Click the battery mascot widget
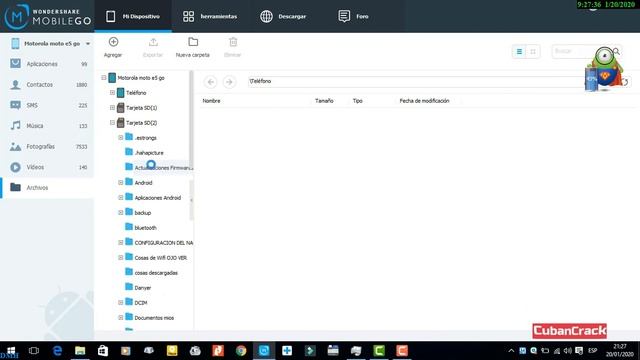Image resolution: width=640 pixels, height=360 pixels. [604, 69]
